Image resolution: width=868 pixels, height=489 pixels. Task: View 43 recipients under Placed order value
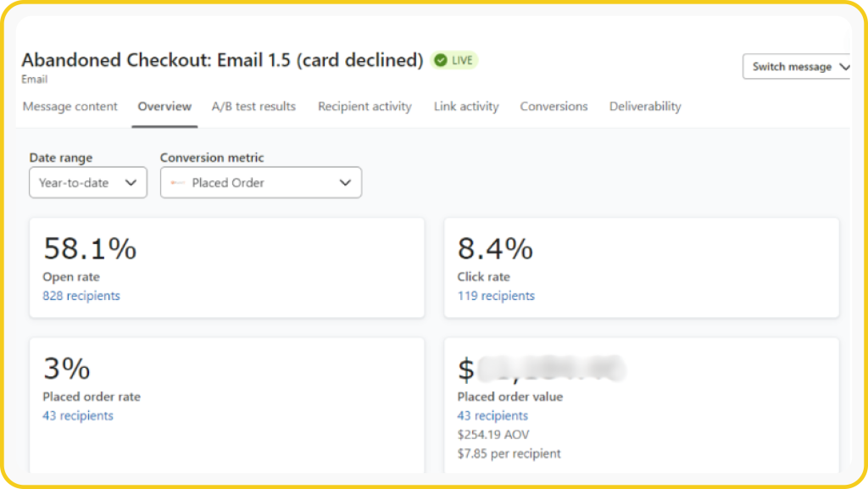pyautogui.click(x=492, y=416)
